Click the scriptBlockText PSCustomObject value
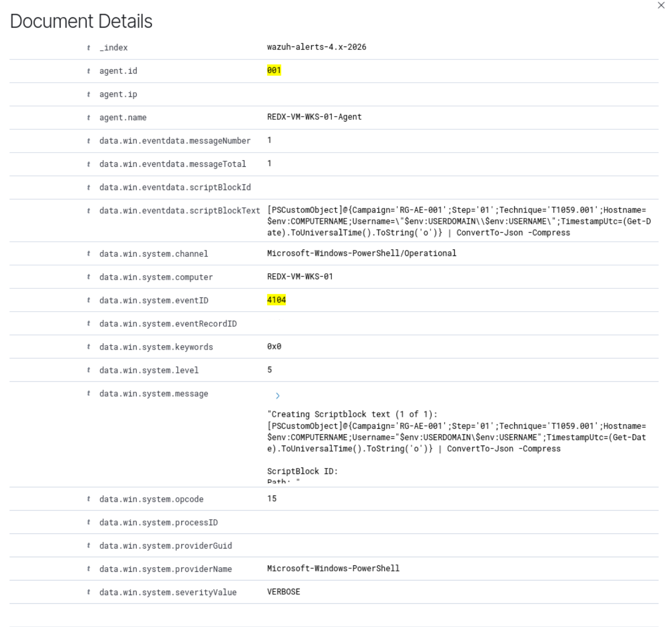Viewport: 672px width, 627px height. click(x=459, y=221)
